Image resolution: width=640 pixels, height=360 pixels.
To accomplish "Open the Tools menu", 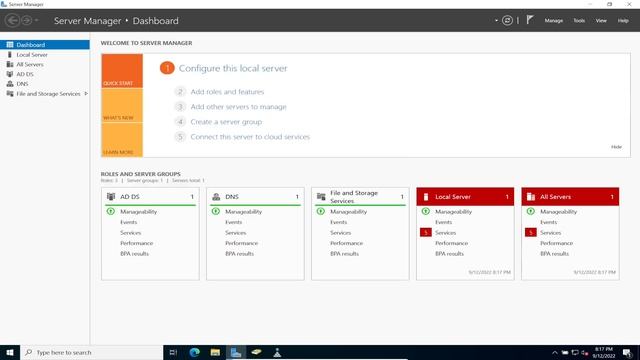I will point(579,20).
